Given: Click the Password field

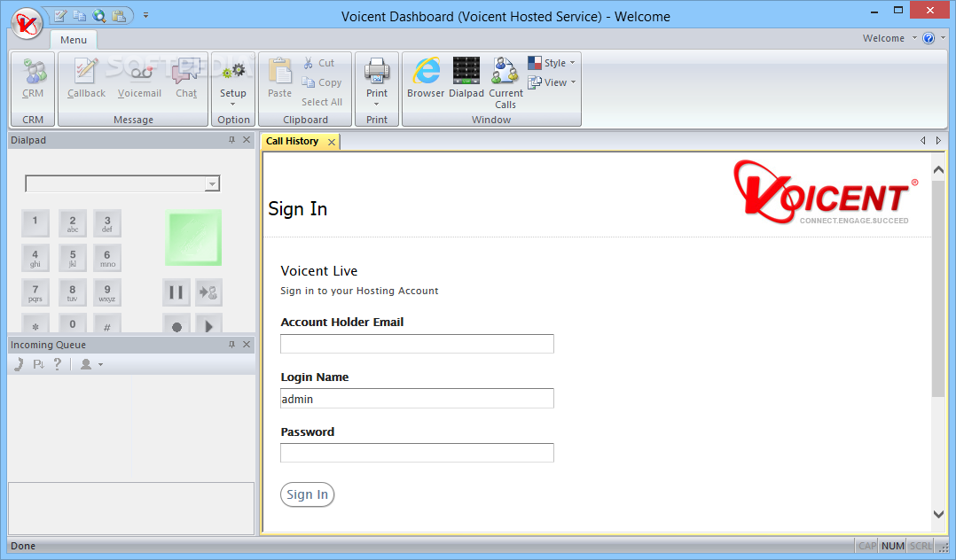Looking at the screenshot, I should (x=417, y=453).
